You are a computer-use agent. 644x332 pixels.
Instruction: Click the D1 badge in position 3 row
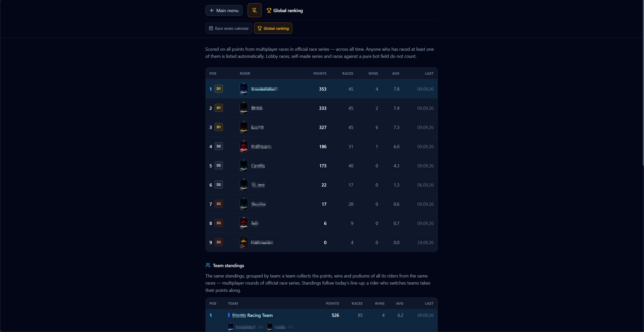click(x=219, y=127)
